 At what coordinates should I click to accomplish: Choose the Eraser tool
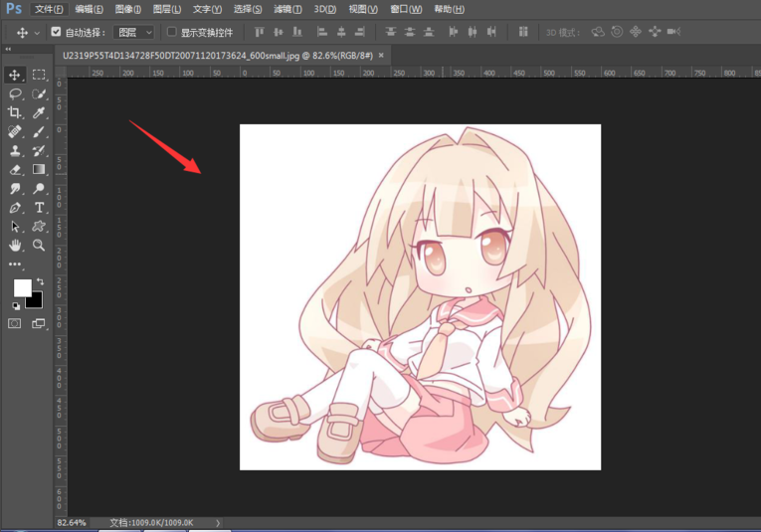click(x=15, y=170)
